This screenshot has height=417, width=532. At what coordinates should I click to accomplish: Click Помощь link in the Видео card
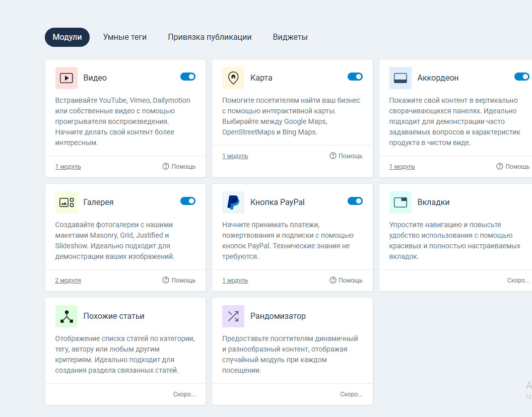179,167
